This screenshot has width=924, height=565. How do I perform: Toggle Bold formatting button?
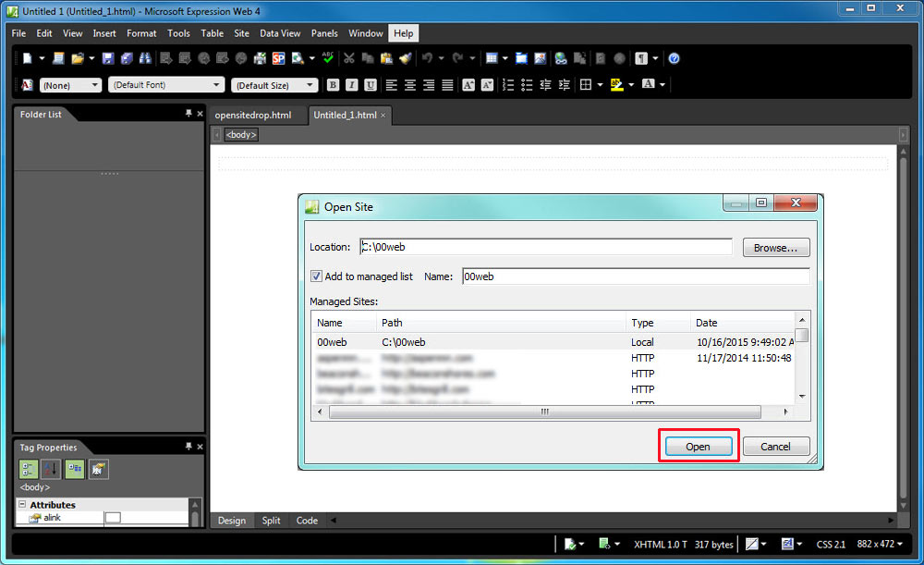click(x=333, y=85)
